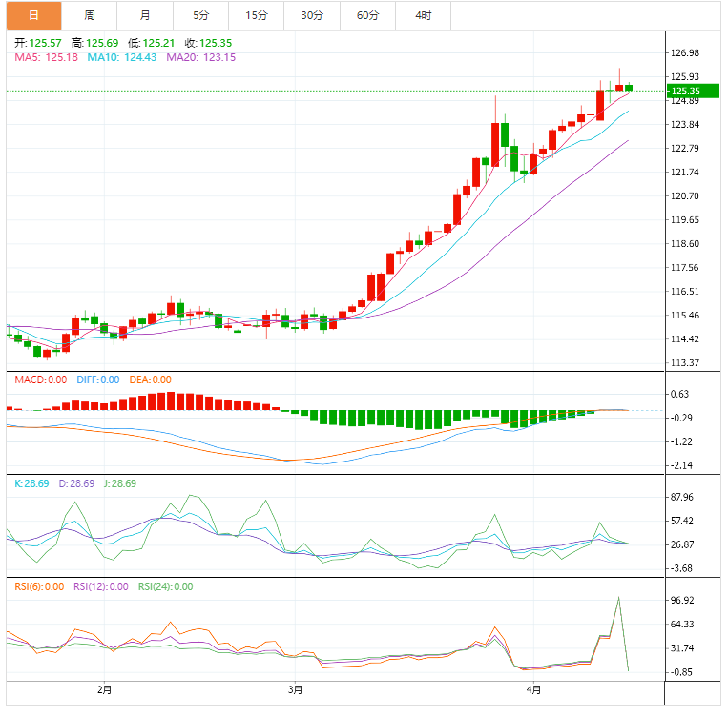Click the 4月 marker on time axis
The height and width of the screenshot is (718, 728).
coord(533,689)
